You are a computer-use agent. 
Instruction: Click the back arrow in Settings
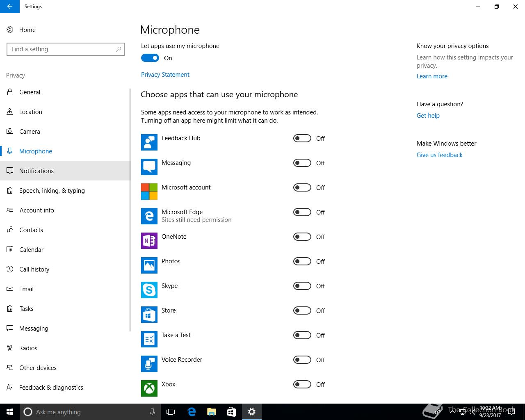[x=10, y=7]
